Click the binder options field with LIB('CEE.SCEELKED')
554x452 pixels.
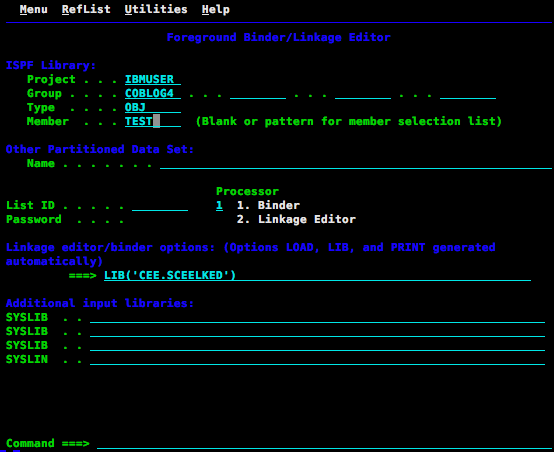[317, 275]
